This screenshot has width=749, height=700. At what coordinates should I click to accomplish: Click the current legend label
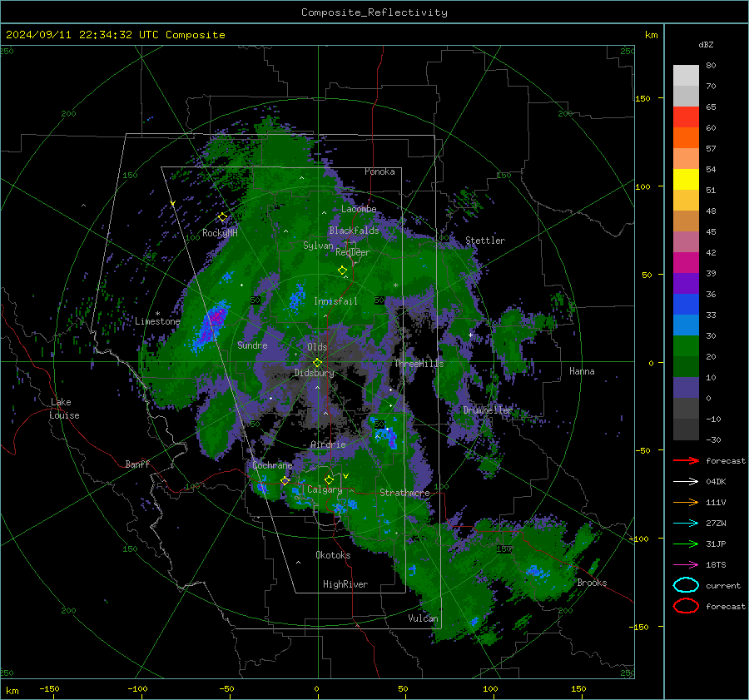[x=723, y=585]
